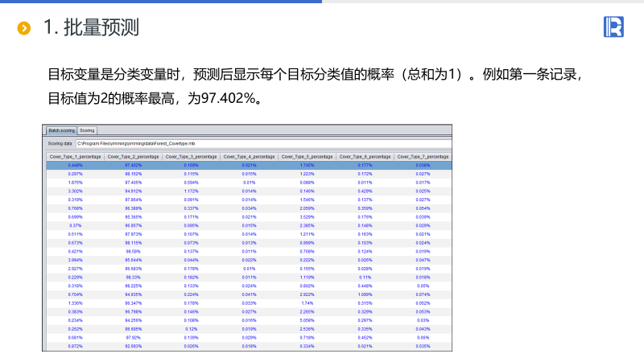
Task: Click the Cover_Type_5_percentage column header
Action: 307,156
